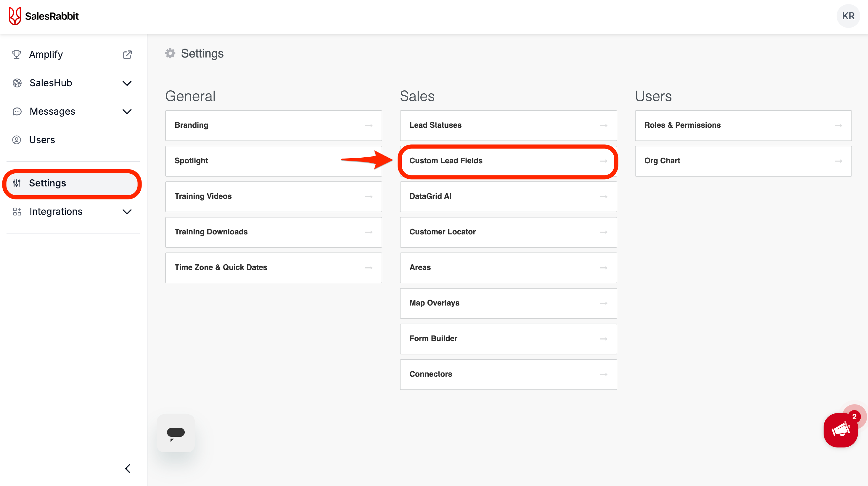Click the Org Chart arrow
Image resolution: width=868 pixels, height=486 pixels.
pyautogui.click(x=838, y=161)
